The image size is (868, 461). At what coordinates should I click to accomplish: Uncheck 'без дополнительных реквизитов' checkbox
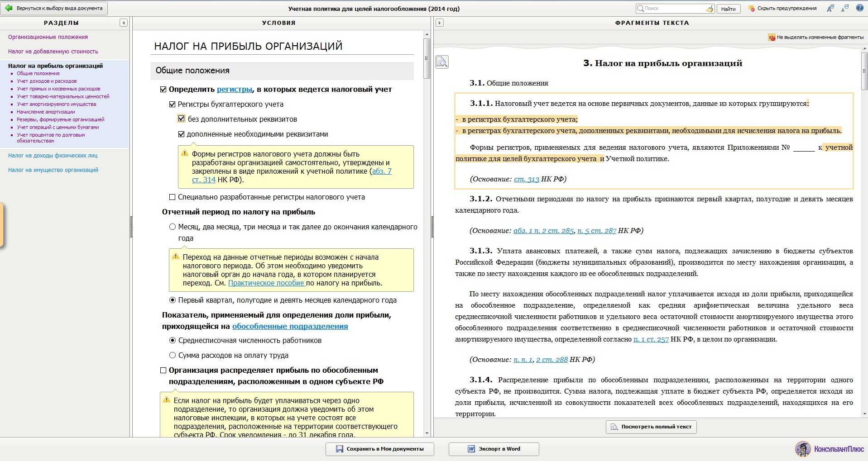pyautogui.click(x=182, y=119)
